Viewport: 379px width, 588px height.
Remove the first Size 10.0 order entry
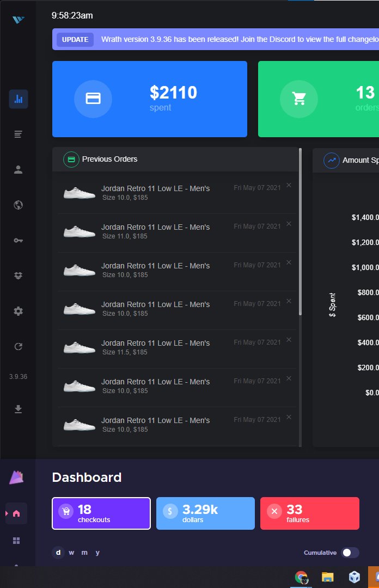(x=289, y=185)
